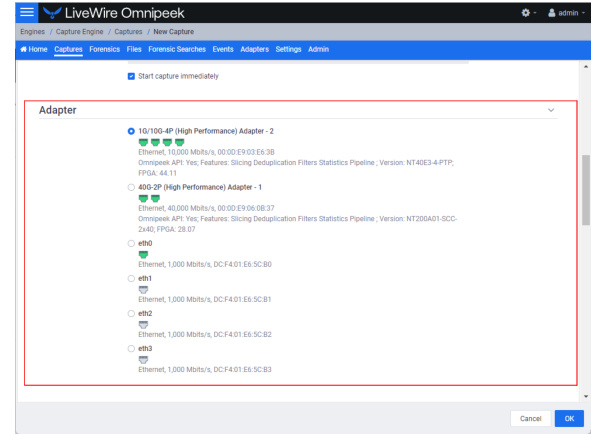This screenshot has height=435, width=610.
Task: Click the eth3 MAC line ending 5C:B3
Action: click(205, 369)
